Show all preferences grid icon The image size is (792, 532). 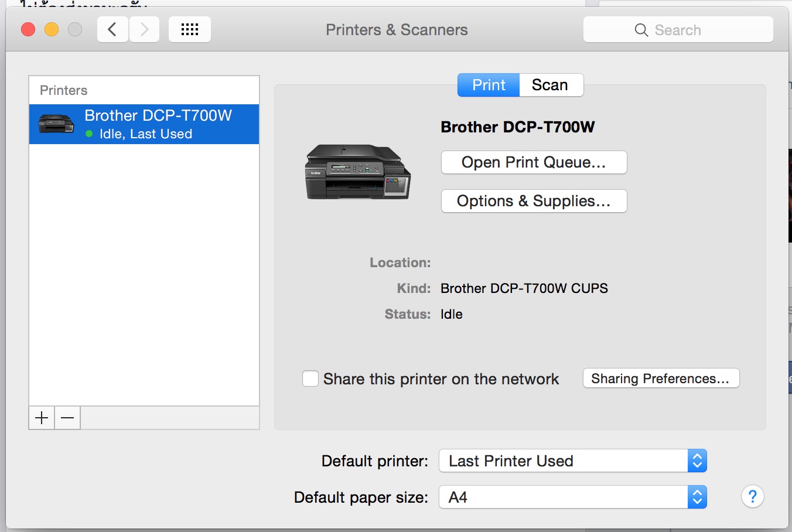pos(189,29)
